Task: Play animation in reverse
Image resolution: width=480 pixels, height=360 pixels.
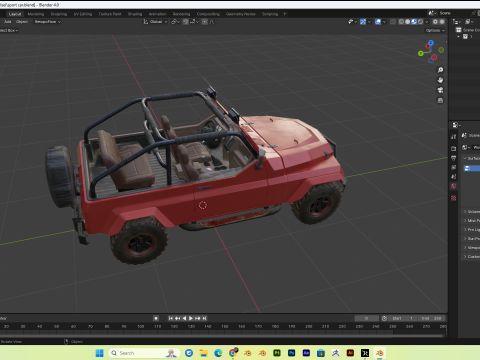Action: click(x=184, y=318)
